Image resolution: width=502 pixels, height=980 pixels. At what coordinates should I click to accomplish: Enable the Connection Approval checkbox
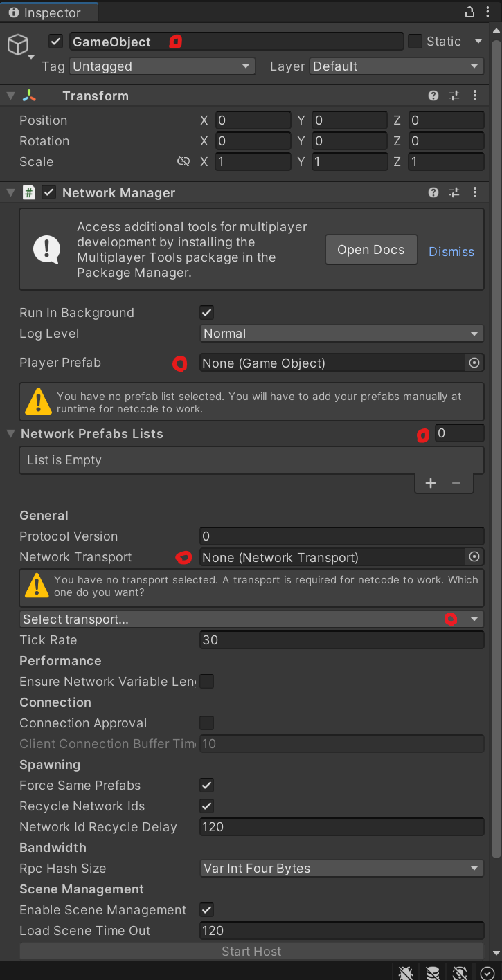point(206,723)
